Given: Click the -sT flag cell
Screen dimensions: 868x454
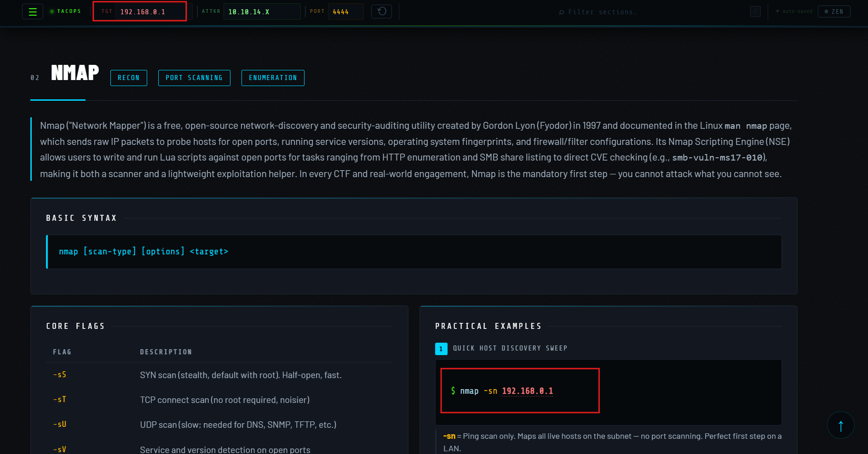Looking at the screenshot, I should [60, 400].
